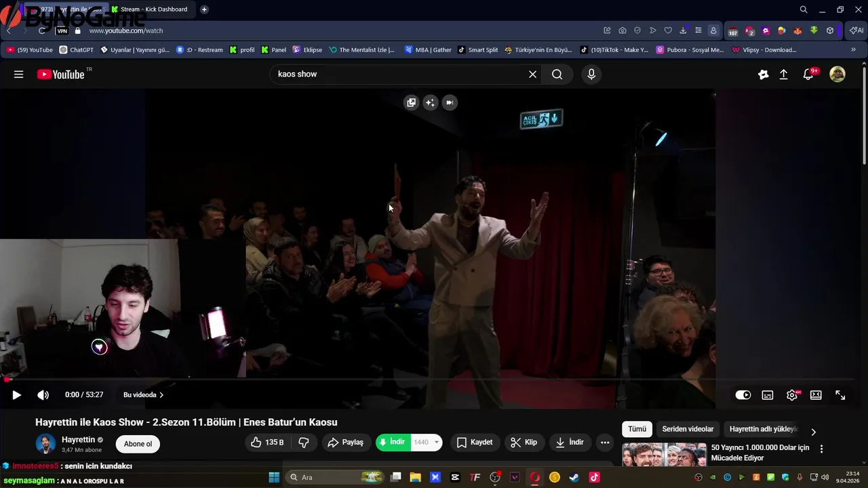
Task: Save the video with 'Kaydet'
Action: pos(474,443)
